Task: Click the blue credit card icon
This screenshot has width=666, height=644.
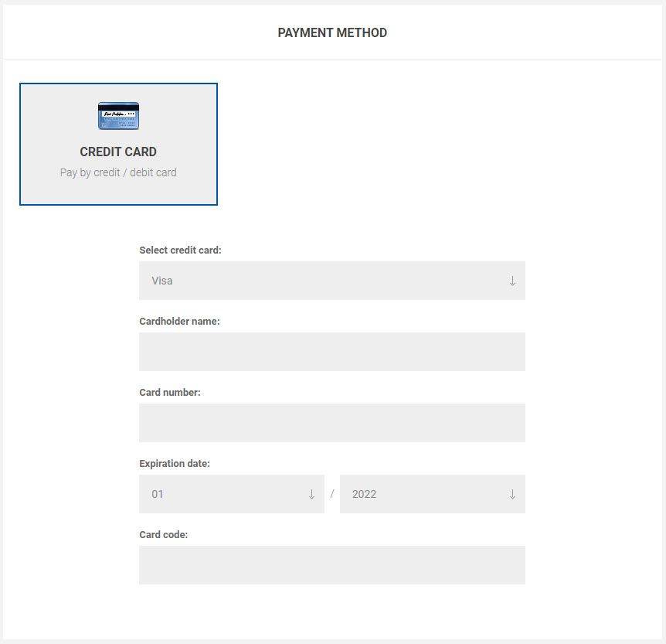Action: [118, 115]
